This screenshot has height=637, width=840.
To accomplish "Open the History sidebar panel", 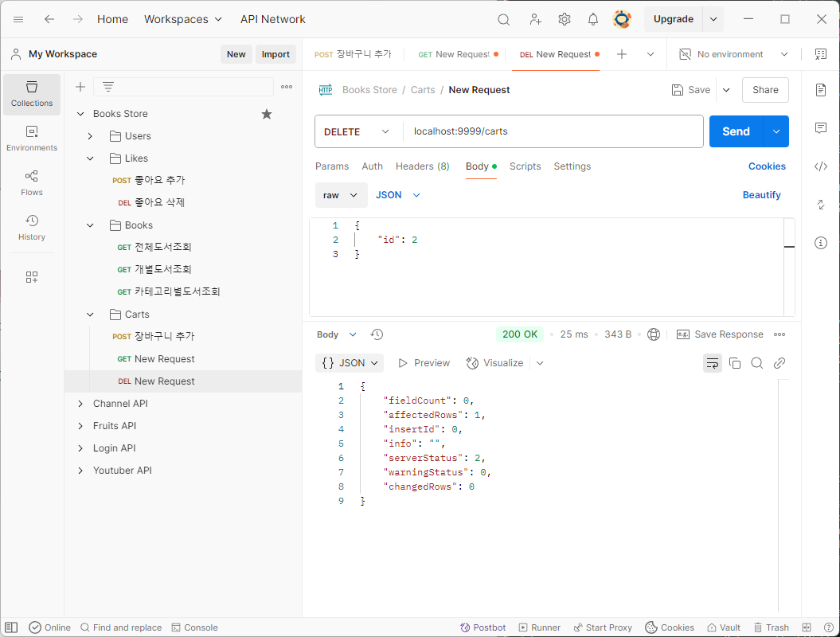I will (32, 228).
